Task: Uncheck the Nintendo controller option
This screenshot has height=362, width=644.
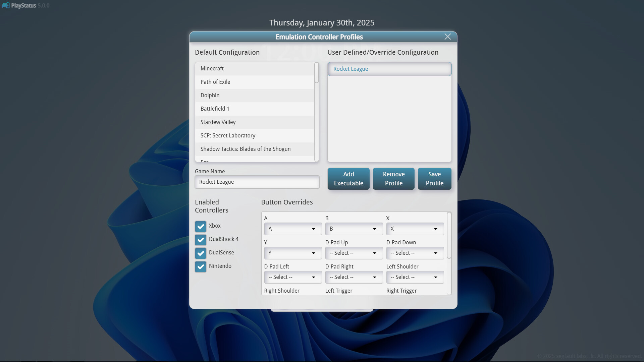Action: coord(200,266)
